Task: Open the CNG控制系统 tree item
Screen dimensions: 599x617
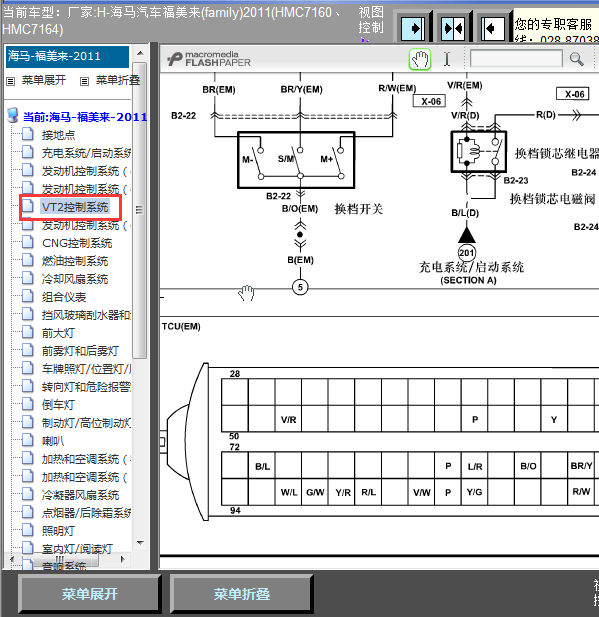Action: click(77, 243)
